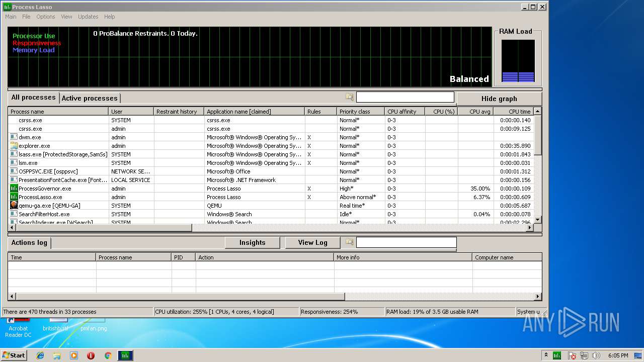Select the dwm.exe process icon

[14, 137]
